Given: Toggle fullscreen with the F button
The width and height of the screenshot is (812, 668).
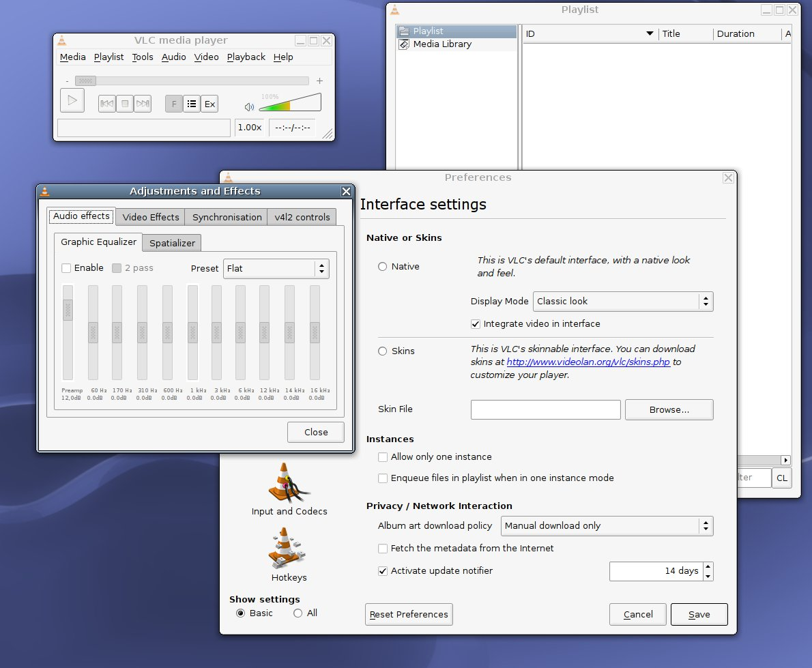Looking at the screenshot, I should click(174, 104).
